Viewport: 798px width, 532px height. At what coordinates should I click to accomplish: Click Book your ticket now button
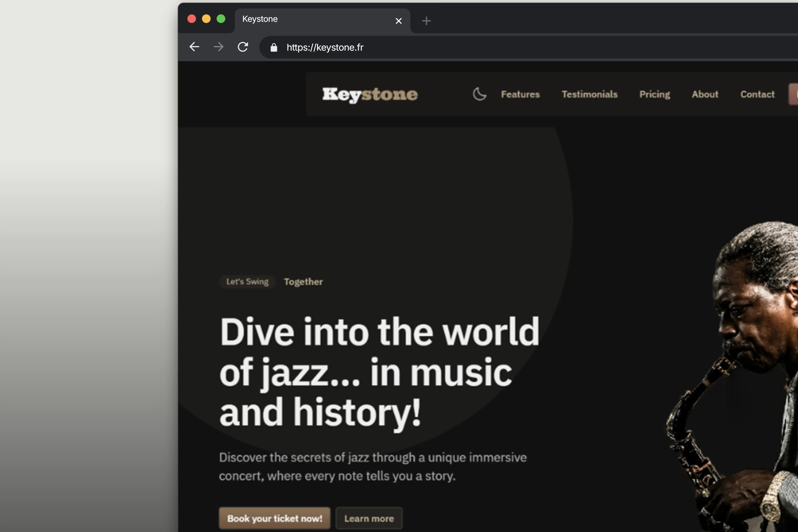pos(274,518)
